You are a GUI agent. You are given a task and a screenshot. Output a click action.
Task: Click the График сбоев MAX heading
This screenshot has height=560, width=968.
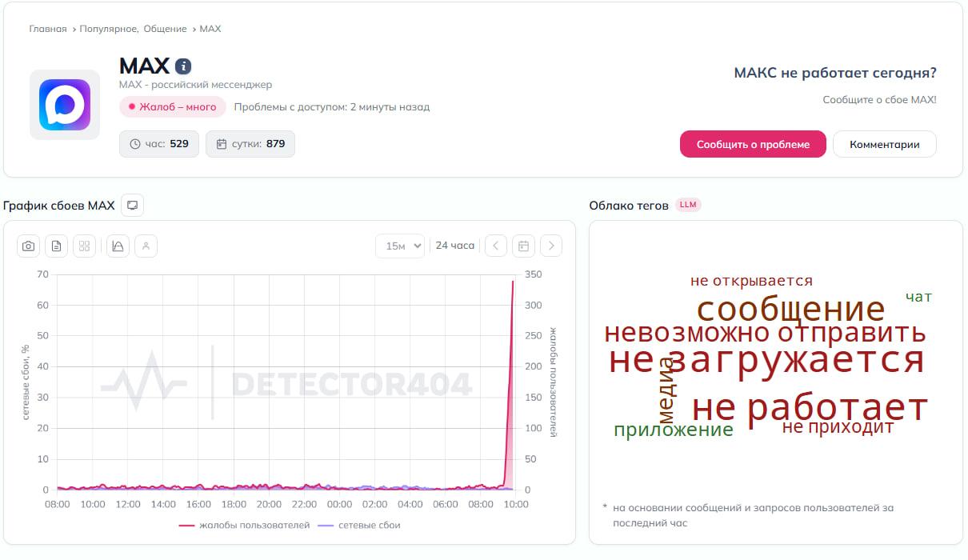(59, 206)
